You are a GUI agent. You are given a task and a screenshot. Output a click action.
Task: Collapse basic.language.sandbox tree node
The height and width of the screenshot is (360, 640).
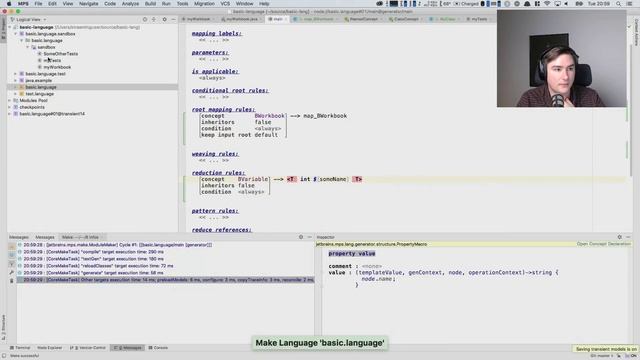[x=16, y=34]
